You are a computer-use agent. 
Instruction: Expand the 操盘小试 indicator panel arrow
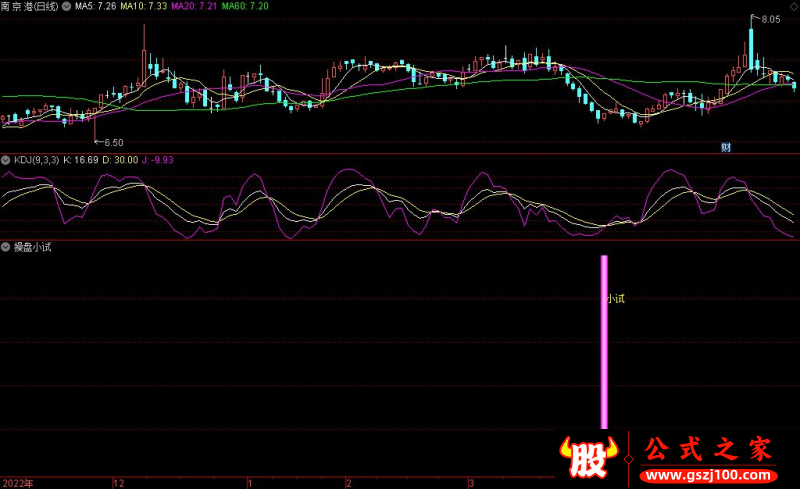pyautogui.click(x=5, y=247)
